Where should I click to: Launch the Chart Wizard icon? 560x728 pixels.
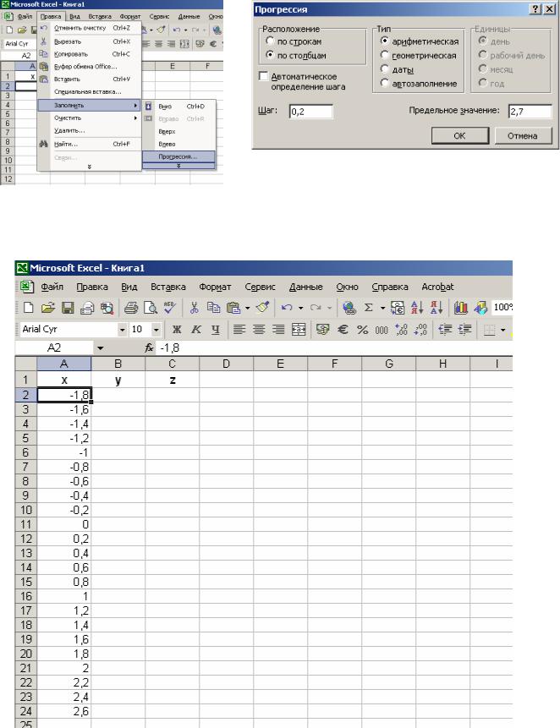[461, 308]
